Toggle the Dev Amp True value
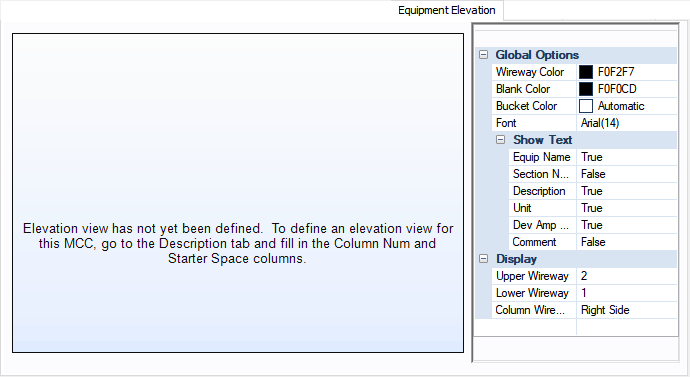Screen dimensions: 690x377 (x=627, y=225)
